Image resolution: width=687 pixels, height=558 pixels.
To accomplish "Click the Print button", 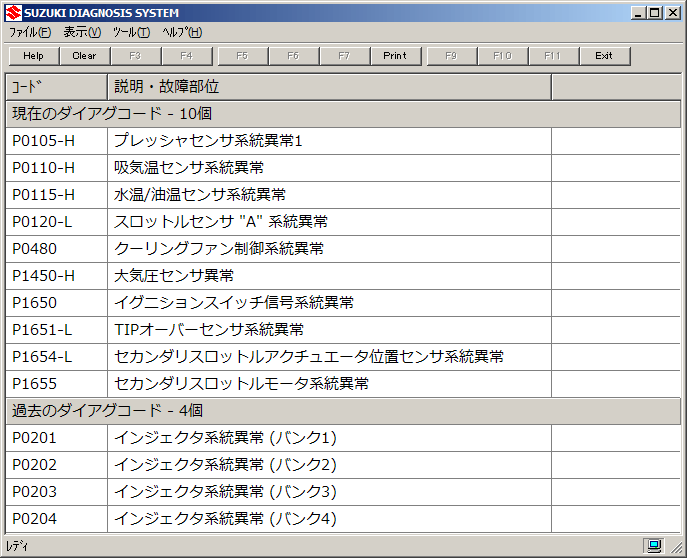I will coord(395,56).
